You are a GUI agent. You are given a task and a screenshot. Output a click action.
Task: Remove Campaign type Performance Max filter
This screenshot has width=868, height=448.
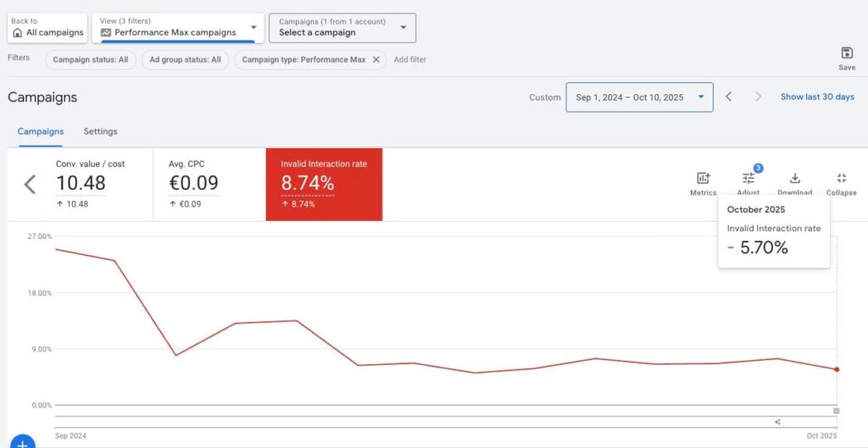coord(376,60)
